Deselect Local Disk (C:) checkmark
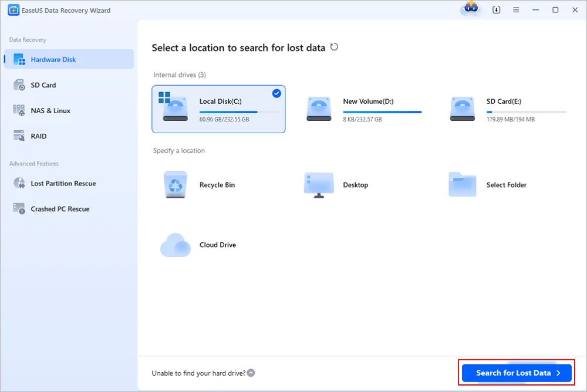This screenshot has width=587, height=392. 275,93
